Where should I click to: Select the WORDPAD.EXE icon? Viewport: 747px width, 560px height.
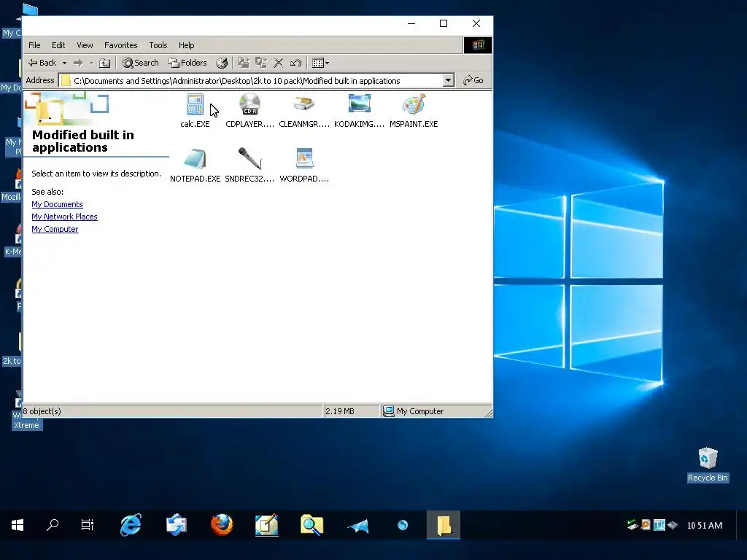click(304, 159)
